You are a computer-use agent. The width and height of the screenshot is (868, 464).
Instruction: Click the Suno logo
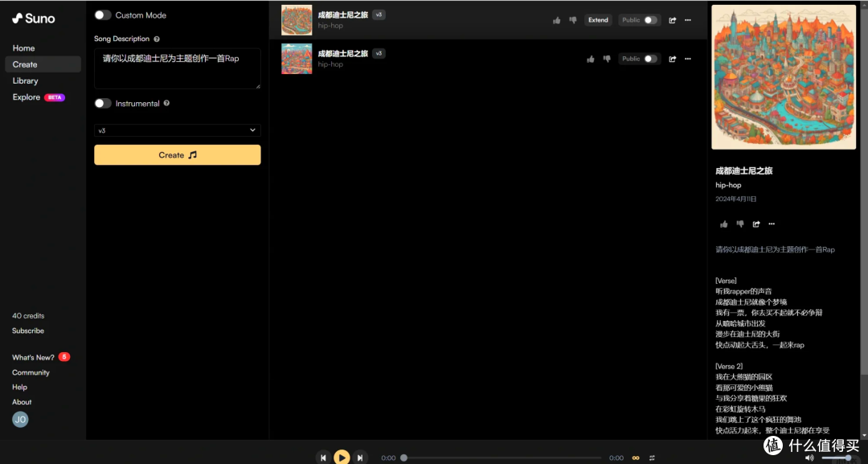(33, 18)
